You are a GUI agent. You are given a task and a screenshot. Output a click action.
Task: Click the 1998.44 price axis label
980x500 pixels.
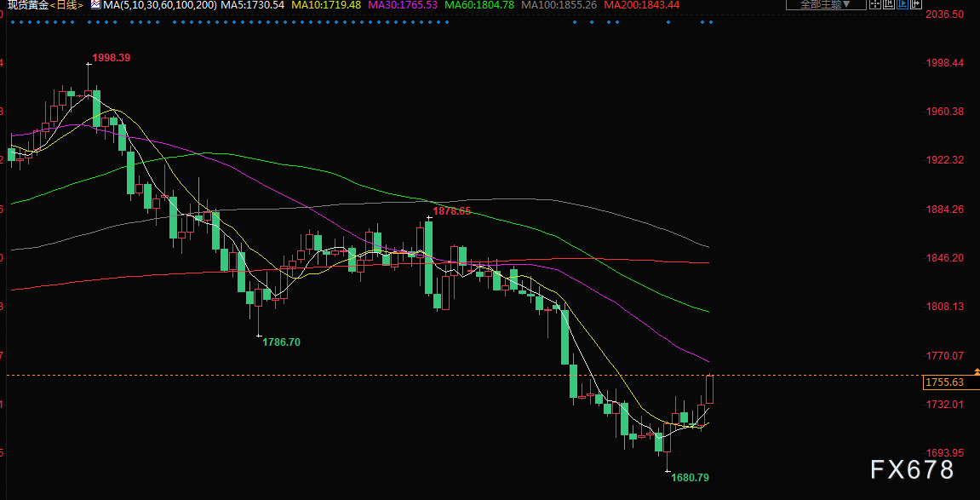click(x=946, y=62)
